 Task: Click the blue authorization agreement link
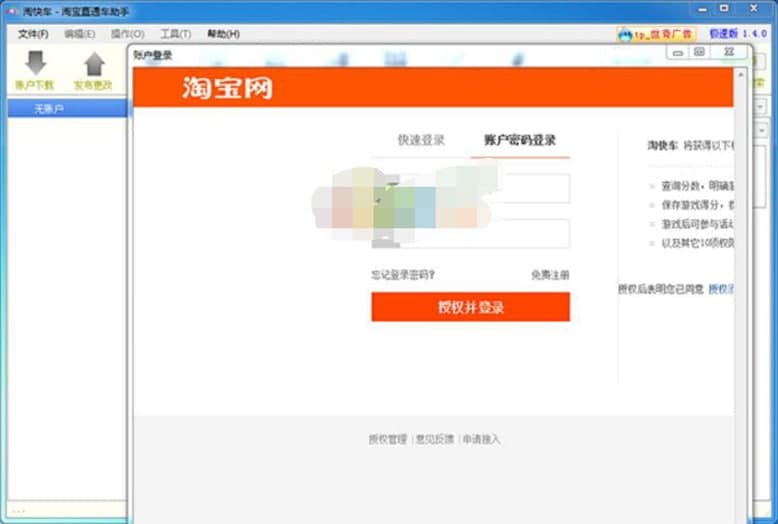[721, 289]
